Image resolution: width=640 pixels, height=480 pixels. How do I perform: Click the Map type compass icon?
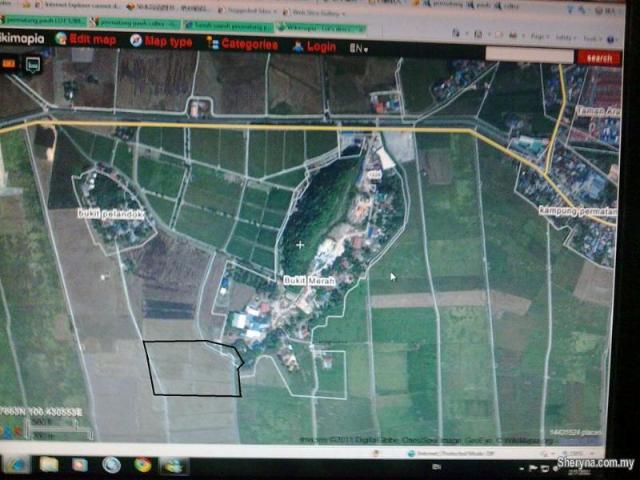click(x=136, y=40)
